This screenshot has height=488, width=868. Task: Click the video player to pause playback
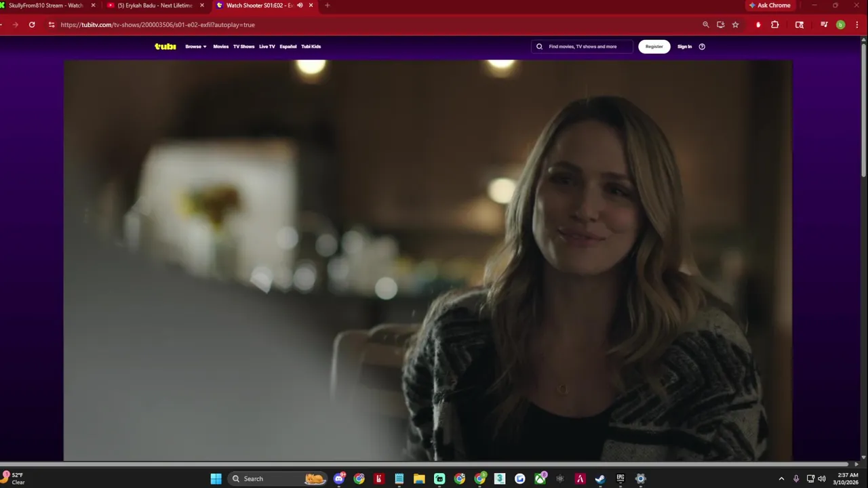click(428, 261)
